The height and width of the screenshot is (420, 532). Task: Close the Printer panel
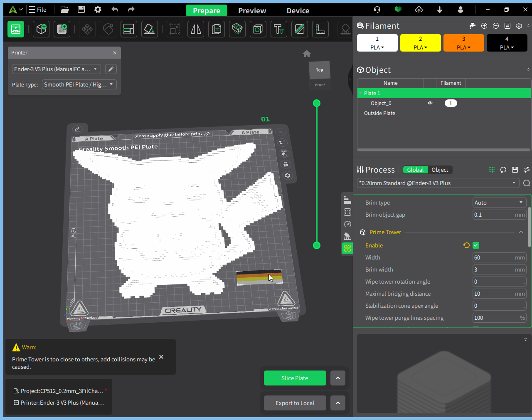coord(115,53)
